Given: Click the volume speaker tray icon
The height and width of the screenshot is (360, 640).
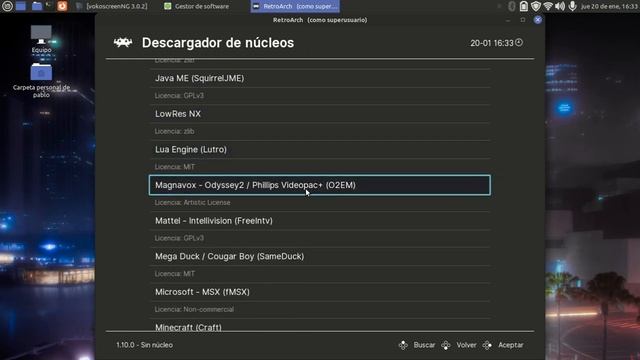Looking at the screenshot, I should point(560,6).
